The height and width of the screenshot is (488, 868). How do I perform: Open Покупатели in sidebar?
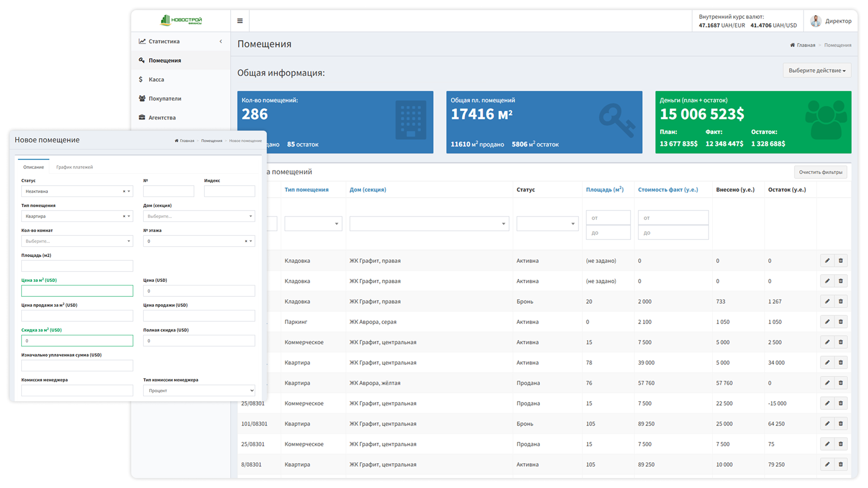(165, 99)
